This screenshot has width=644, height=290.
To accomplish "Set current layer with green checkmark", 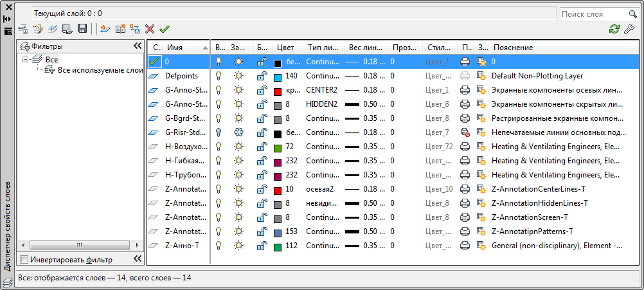I will pos(165,29).
